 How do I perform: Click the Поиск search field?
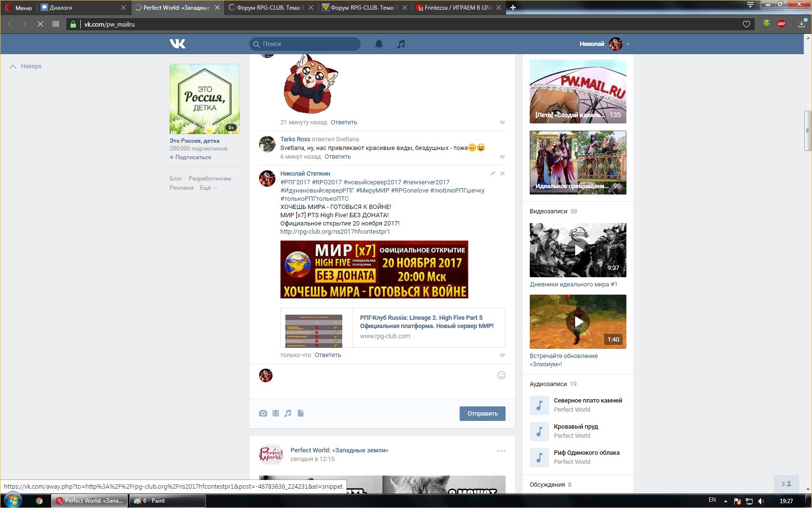click(305, 44)
